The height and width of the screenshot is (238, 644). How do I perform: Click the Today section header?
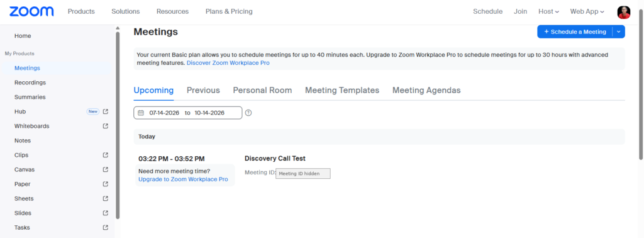(x=379, y=137)
